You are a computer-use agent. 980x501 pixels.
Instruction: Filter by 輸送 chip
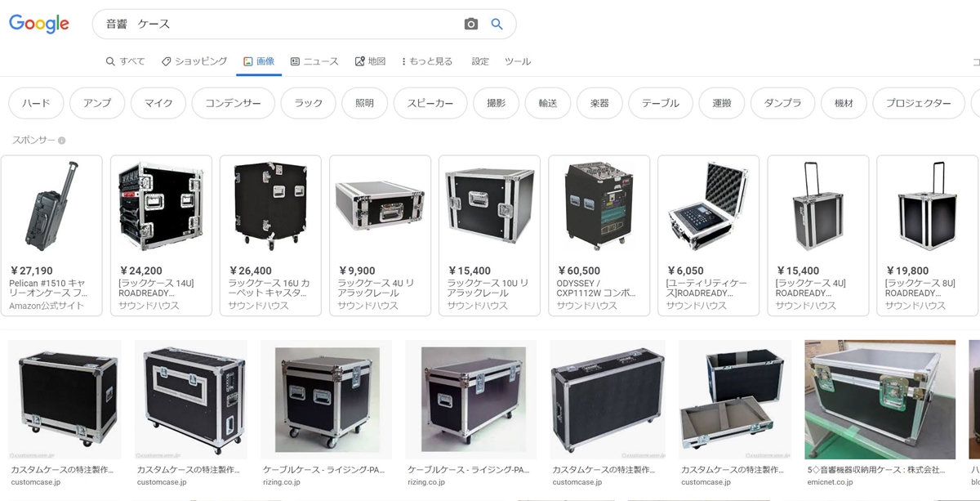point(548,104)
